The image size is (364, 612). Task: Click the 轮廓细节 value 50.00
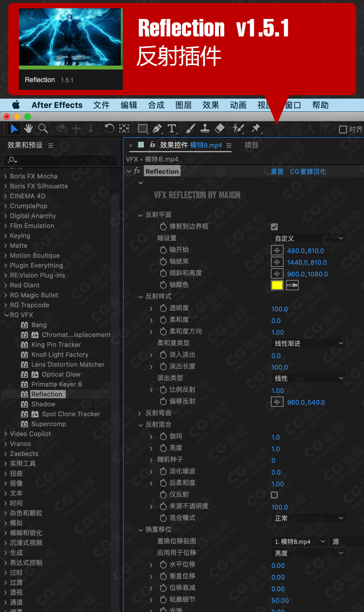(x=280, y=600)
